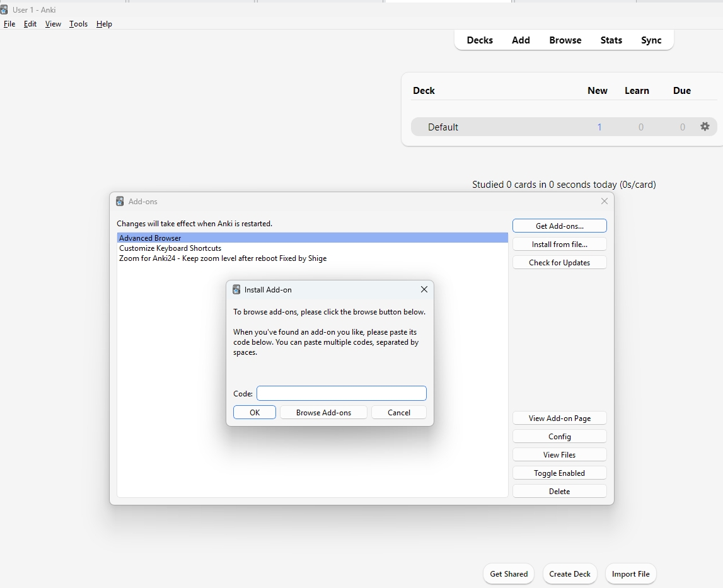Click Add in the top toolbar
Image resolution: width=723 pixels, height=588 pixels.
[521, 40]
